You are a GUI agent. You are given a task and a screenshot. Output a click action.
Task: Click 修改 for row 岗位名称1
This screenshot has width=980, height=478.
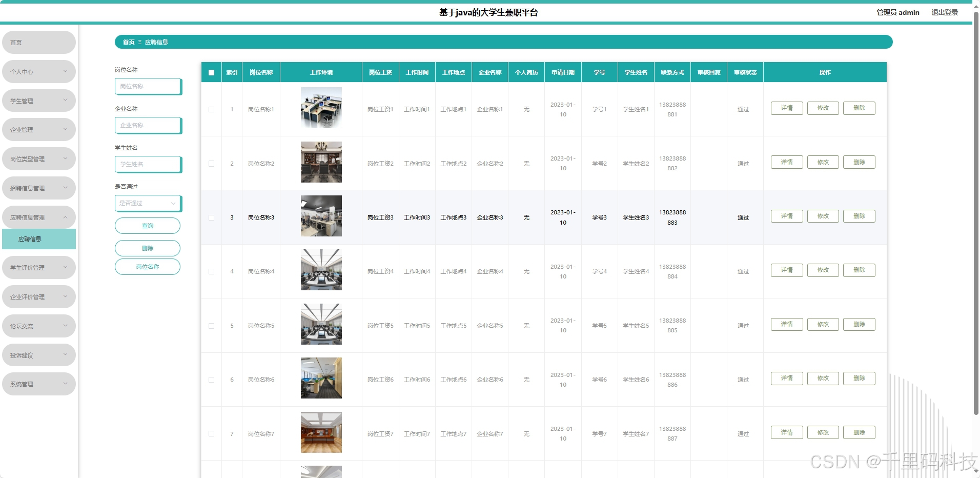pyautogui.click(x=823, y=108)
